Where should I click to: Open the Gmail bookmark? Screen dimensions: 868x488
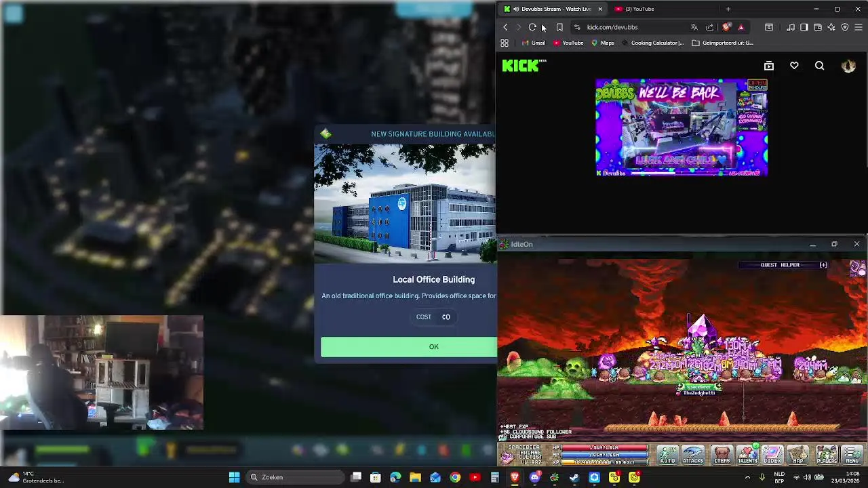click(534, 43)
